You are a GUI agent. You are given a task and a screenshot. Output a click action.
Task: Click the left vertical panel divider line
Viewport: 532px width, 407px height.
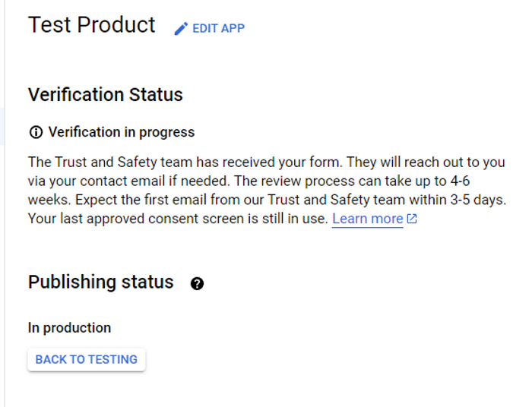[x=5, y=204]
